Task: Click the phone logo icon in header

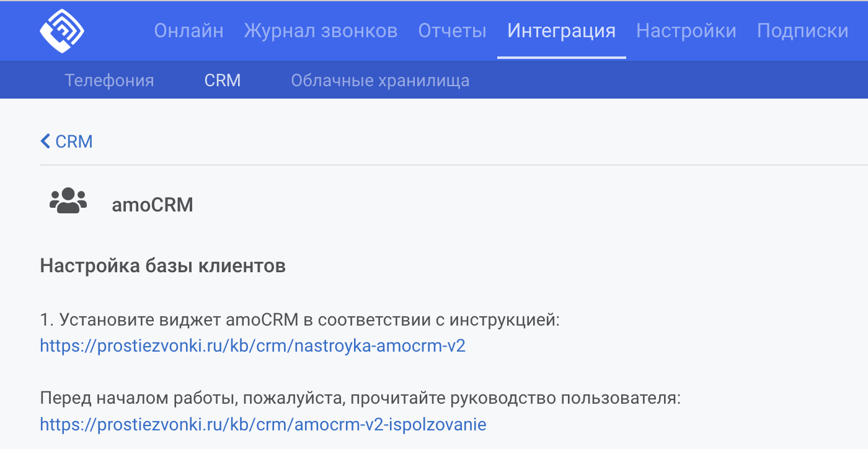Action: tap(62, 30)
